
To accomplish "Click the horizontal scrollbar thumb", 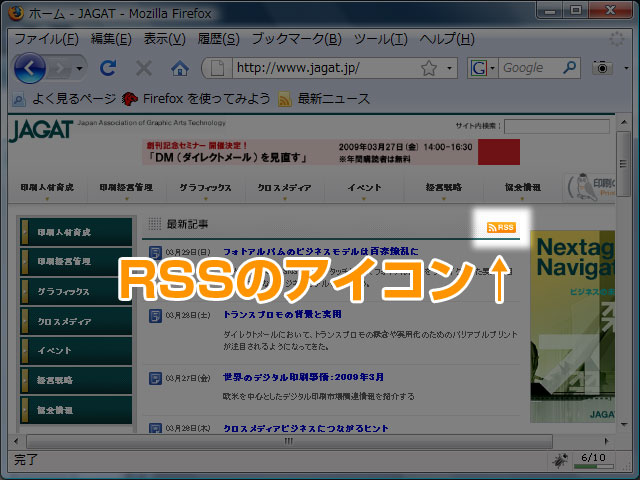I will tap(289, 441).
